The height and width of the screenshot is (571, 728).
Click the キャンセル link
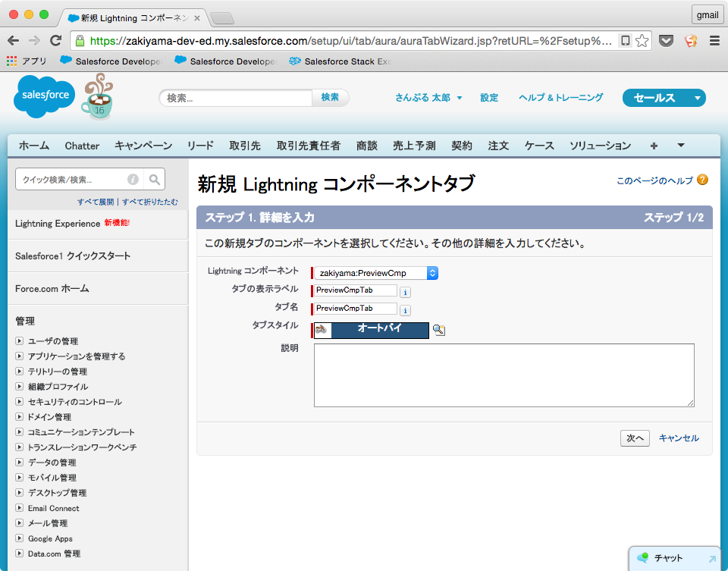(x=679, y=438)
